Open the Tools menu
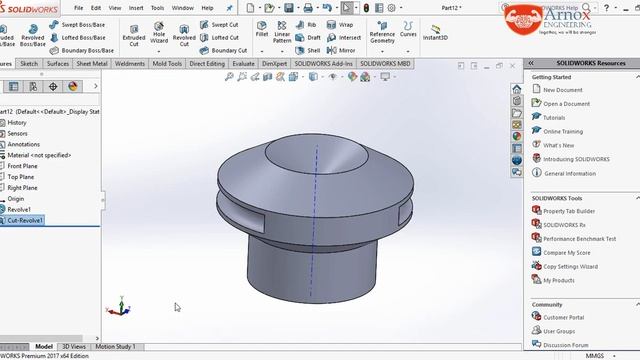 pos(157,8)
